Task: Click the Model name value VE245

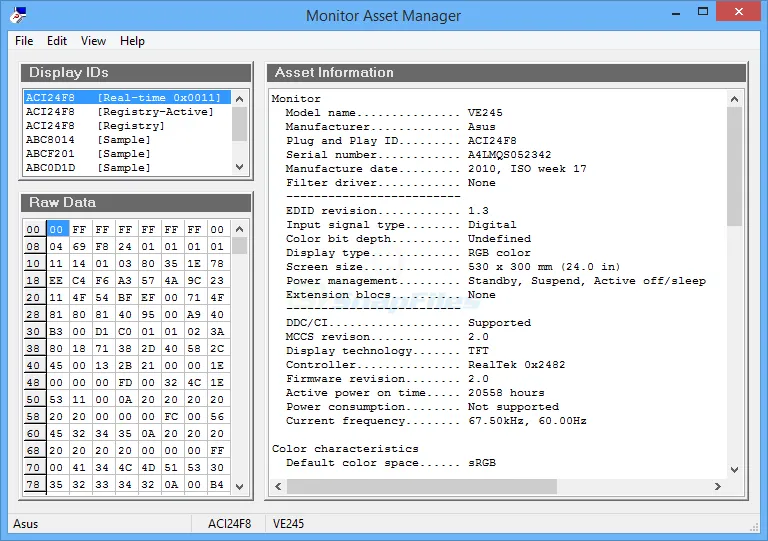Action: pyautogui.click(x=485, y=113)
